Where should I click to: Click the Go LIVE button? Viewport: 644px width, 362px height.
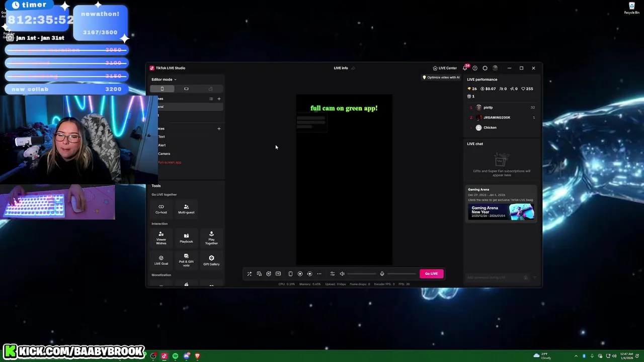[x=431, y=274]
